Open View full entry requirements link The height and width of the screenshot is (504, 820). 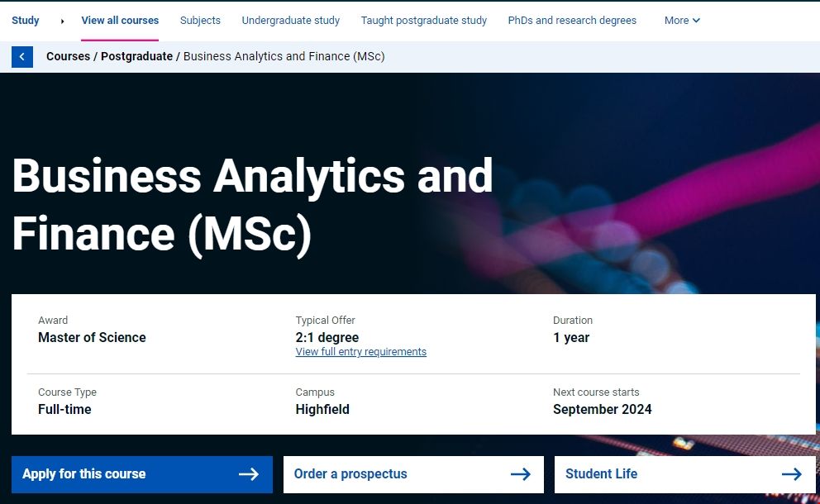pyautogui.click(x=360, y=352)
